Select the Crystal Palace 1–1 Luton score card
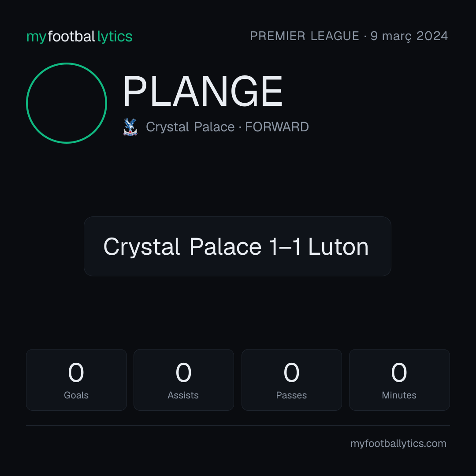 (x=238, y=246)
